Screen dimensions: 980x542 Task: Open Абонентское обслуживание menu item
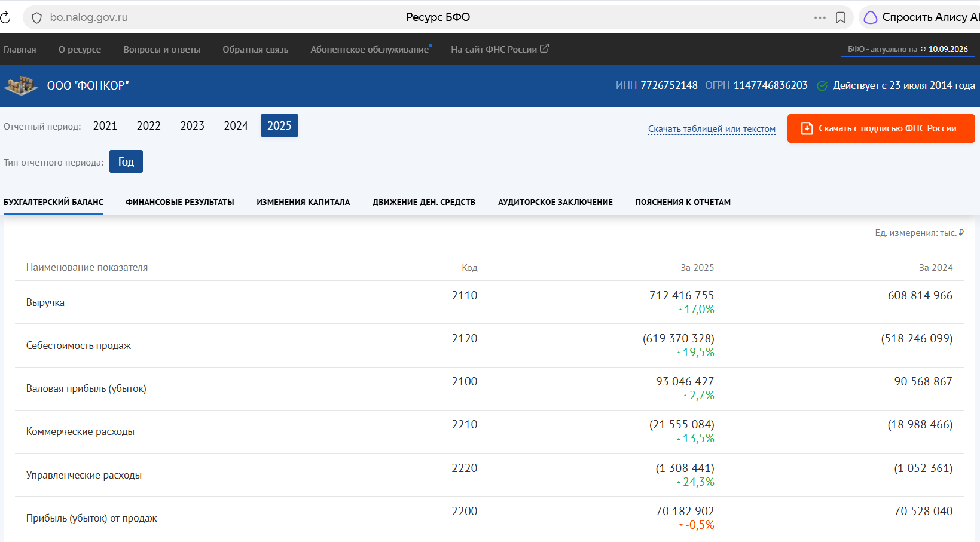click(x=370, y=50)
